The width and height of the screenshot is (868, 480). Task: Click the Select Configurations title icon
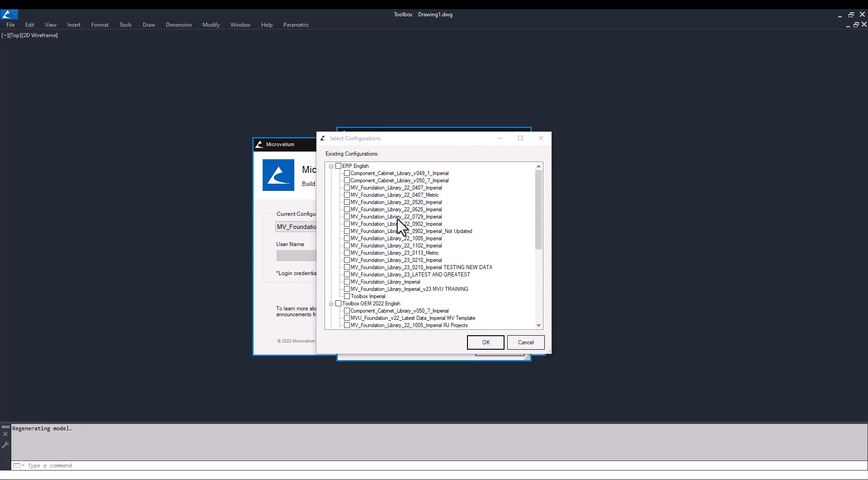[323, 138]
